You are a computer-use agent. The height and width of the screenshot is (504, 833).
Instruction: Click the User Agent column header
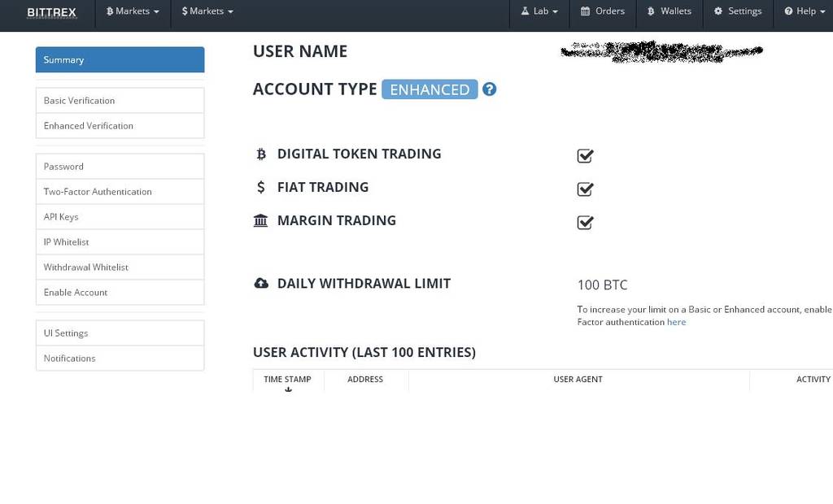coord(578,380)
